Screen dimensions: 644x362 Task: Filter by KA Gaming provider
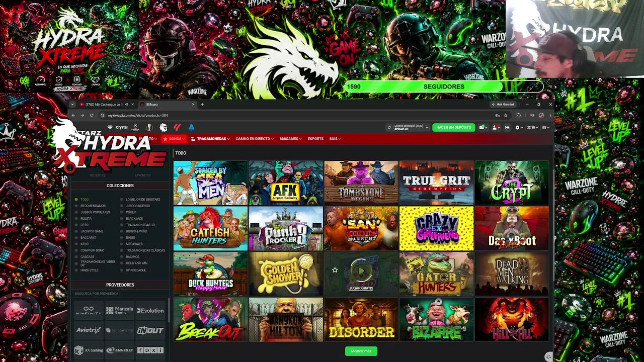[89, 350]
